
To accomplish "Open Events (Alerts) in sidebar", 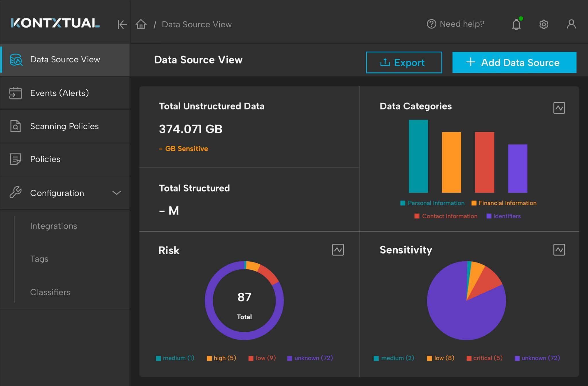I will 59,93.
